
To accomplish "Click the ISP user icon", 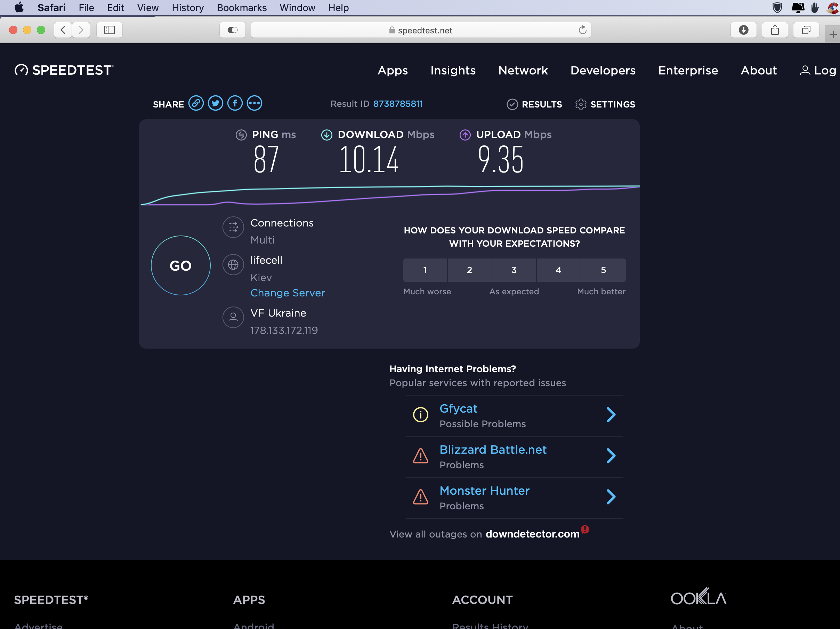I will pos(233,317).
